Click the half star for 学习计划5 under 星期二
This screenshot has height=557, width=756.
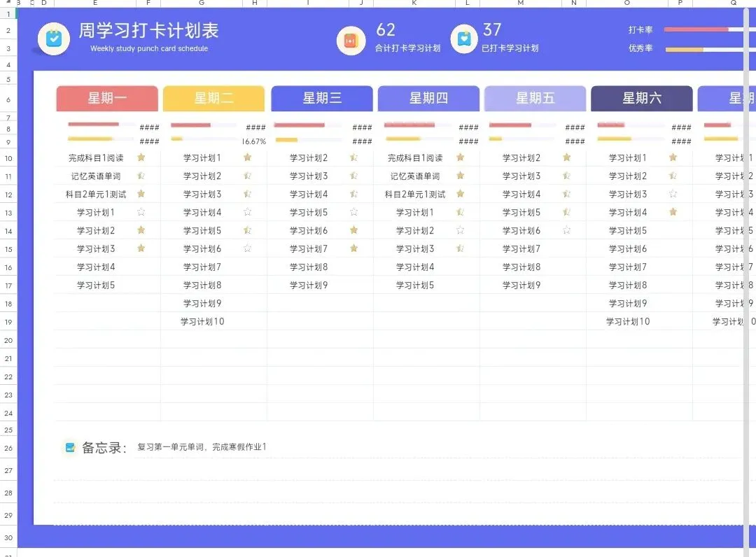click(x=247, y=230)
